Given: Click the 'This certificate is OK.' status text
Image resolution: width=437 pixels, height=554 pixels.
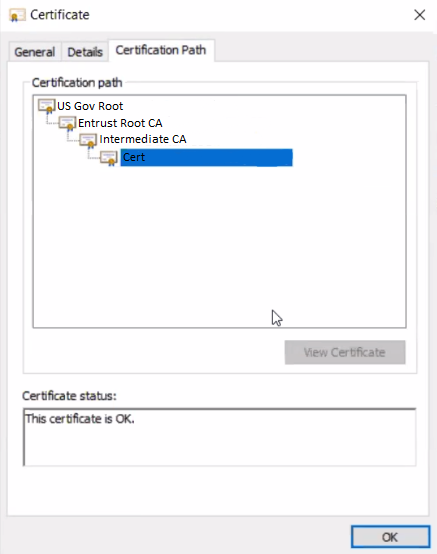Looking at the screenshot, I should click(80, 419).
